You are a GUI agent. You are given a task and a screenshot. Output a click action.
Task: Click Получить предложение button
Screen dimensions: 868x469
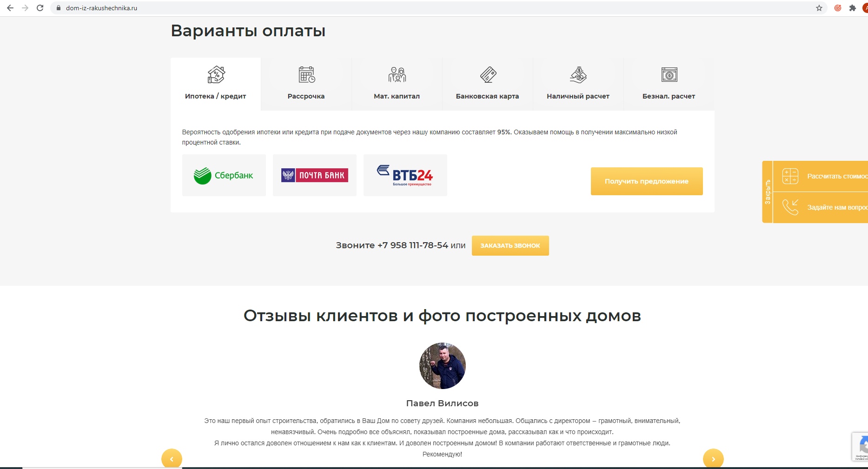tap(647, 181)
